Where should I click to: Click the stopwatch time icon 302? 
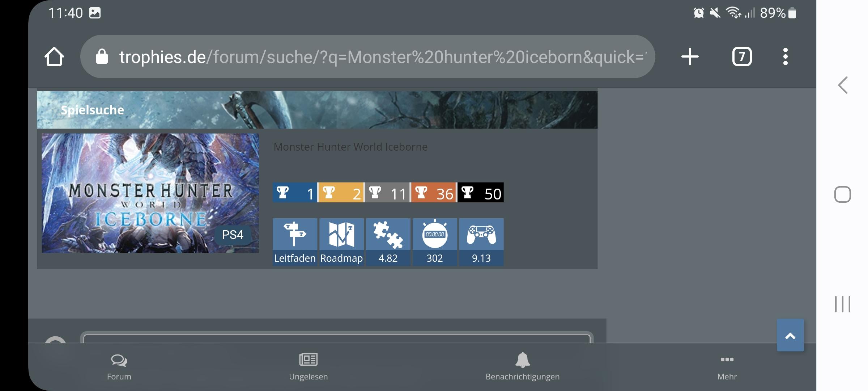coord(434,241)
